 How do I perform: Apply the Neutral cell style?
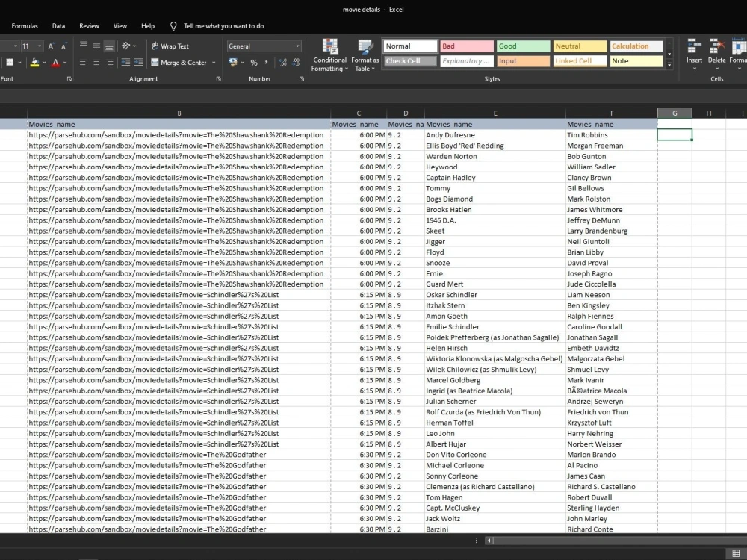[580, 46]
